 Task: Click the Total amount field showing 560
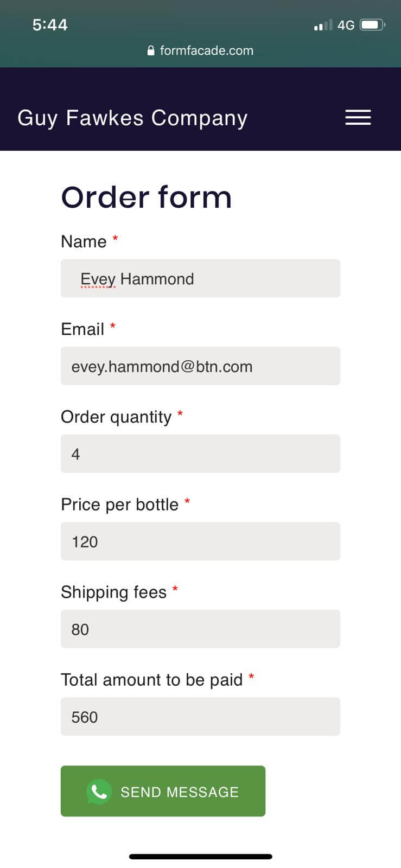[x=200, y=717]
